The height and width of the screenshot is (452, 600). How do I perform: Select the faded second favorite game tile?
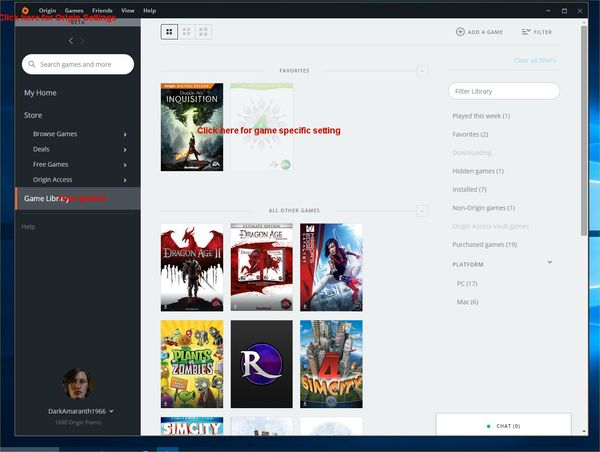tap(262, 127)
